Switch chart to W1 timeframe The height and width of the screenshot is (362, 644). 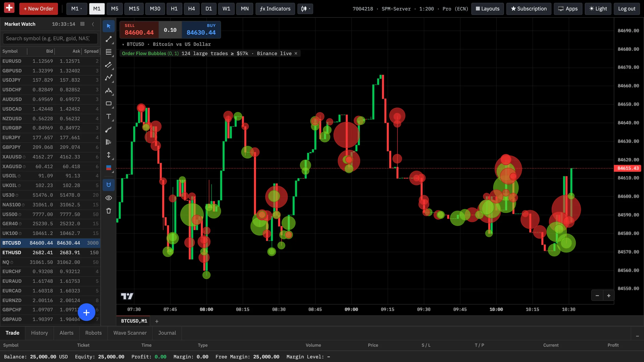click(x=226, y=9)
